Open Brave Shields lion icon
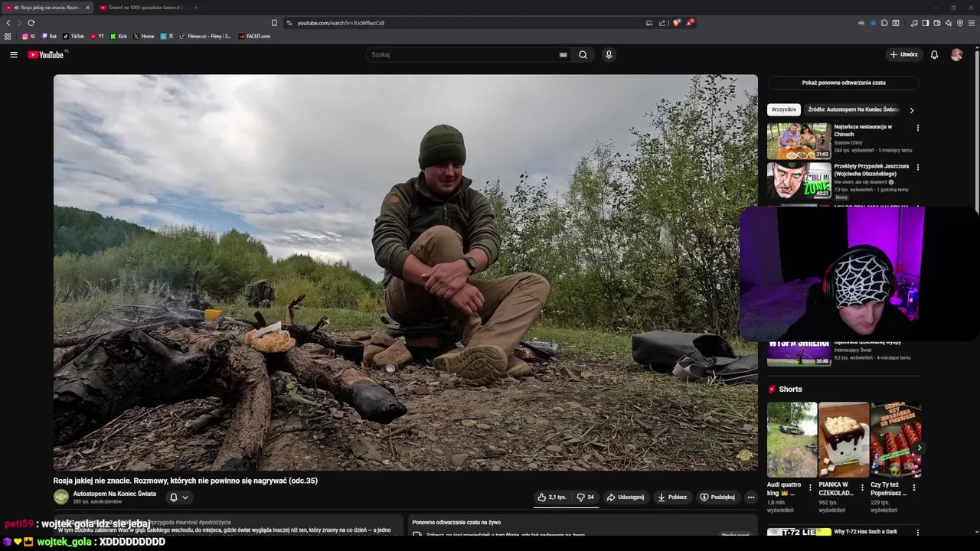Image resolution: width=980 pixels, height=551 pixels. (x=676, y=23)
